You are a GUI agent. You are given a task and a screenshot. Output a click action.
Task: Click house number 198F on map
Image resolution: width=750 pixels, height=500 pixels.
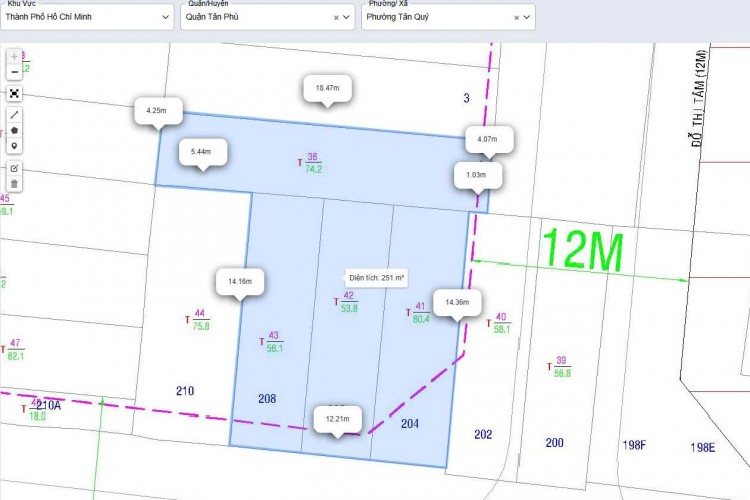634,445
